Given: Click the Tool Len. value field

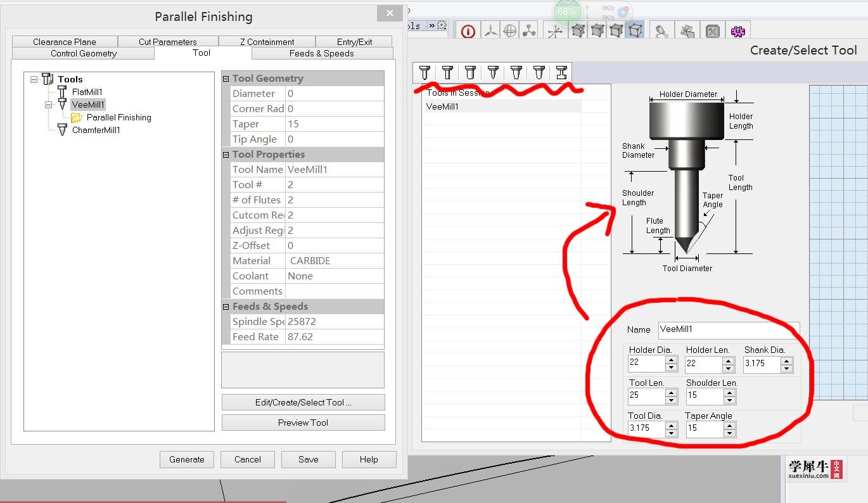Looking at the screenshot, I should click(647, 396).
